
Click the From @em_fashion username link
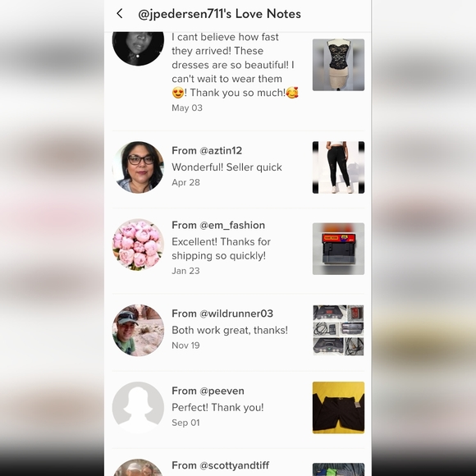[x=218, y=225]
